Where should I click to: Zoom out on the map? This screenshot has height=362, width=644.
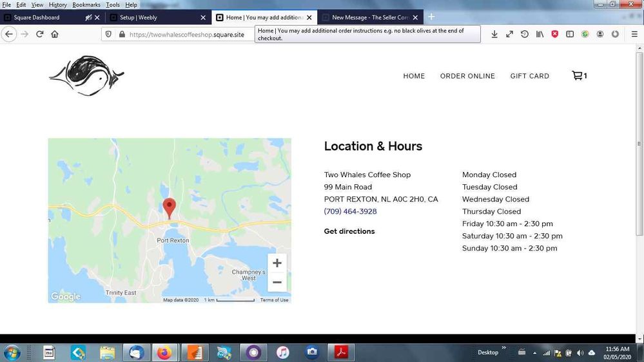(277, 282)
